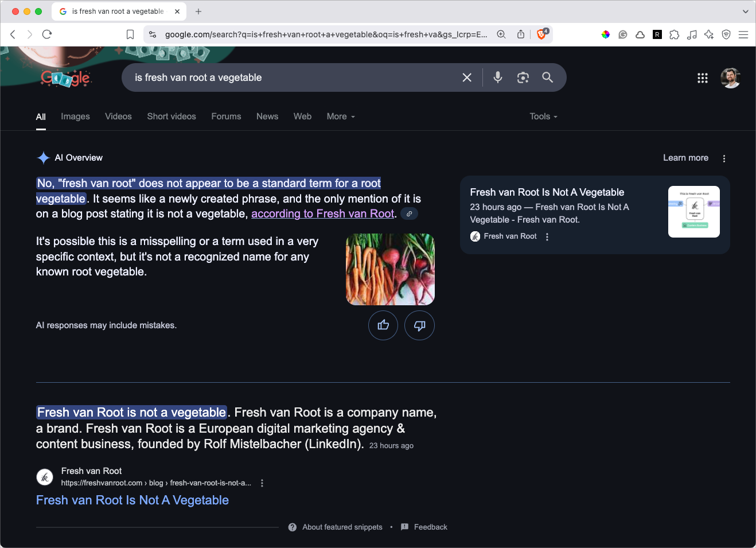Select the All results tab
The width and height of the screenshot is (756, 548).
(x=41, y=117)
